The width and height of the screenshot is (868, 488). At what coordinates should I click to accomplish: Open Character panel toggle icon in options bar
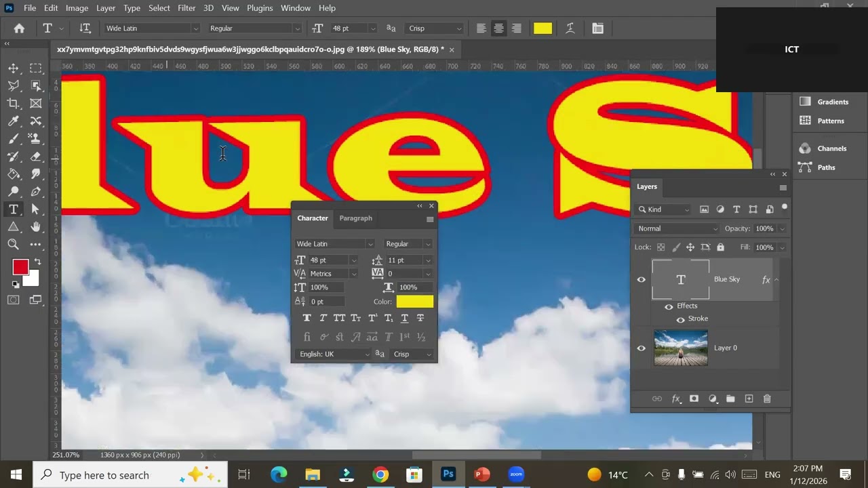(597, 28)
